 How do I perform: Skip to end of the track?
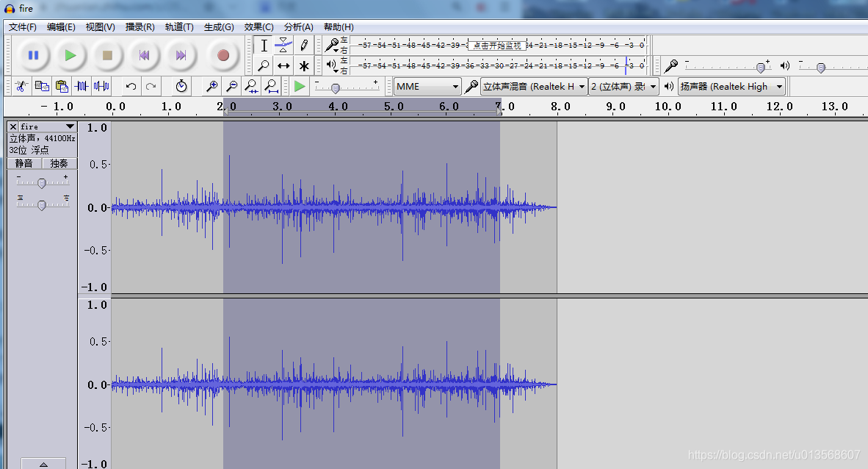point(181,55)
